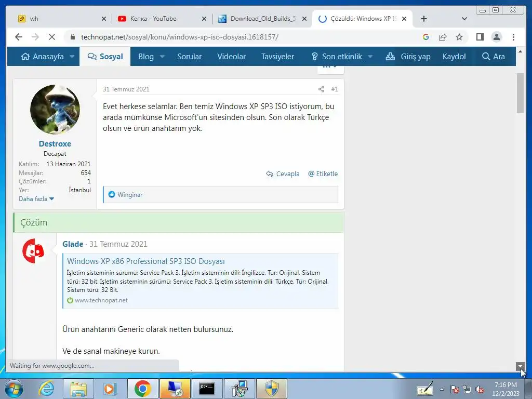Open the Windows Start orb
This screenshot has width=532, height=399.
pos(14,389)
